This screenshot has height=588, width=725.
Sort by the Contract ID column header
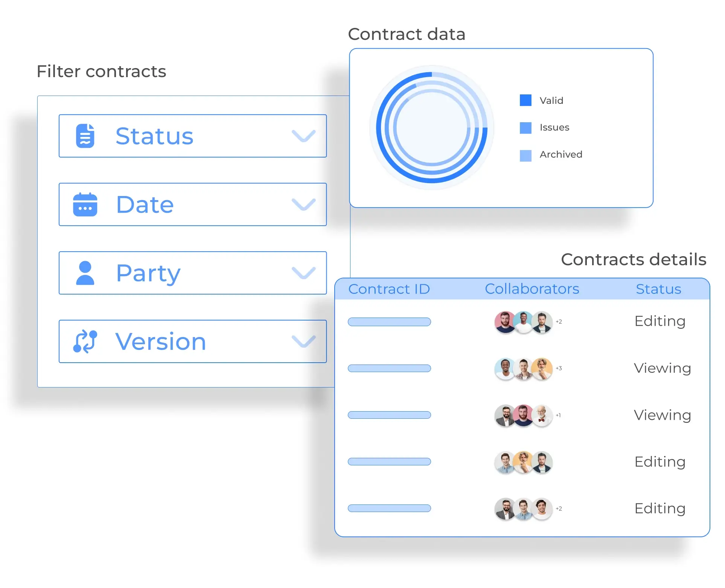[x=389, y=289]
